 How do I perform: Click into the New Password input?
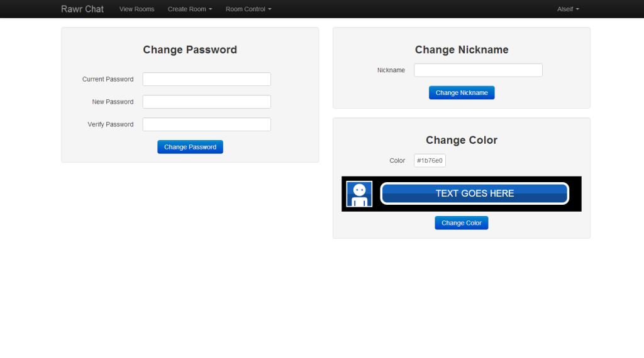206,102
